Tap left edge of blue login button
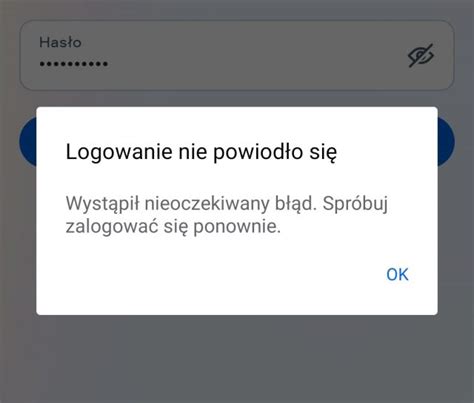The height and width of the screenshot is (403, 474). [28, 142]
